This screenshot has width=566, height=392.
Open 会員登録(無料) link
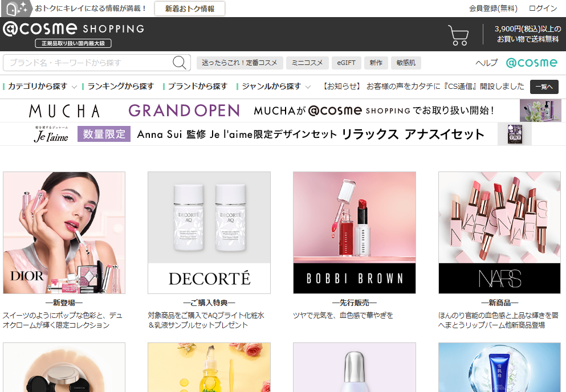pyautogui.click(x=493, y=9)
